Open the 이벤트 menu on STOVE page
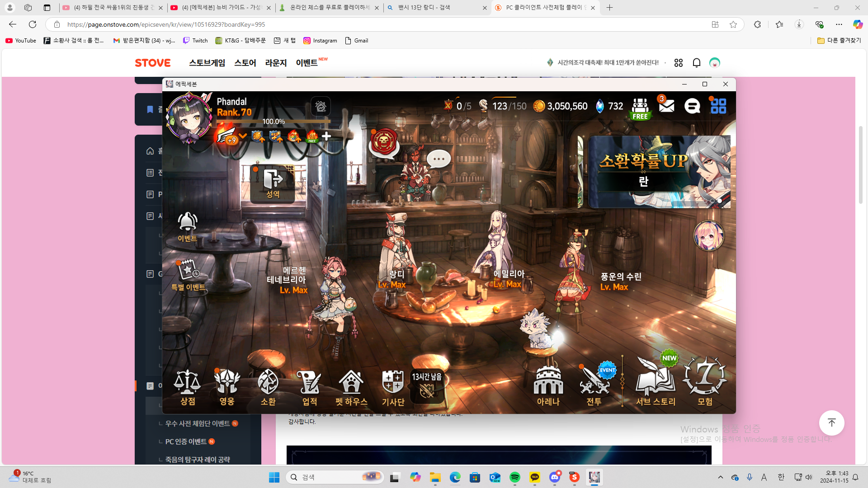Screen dimensions: 868x488 pyautogui.click(x=307, y=63)
